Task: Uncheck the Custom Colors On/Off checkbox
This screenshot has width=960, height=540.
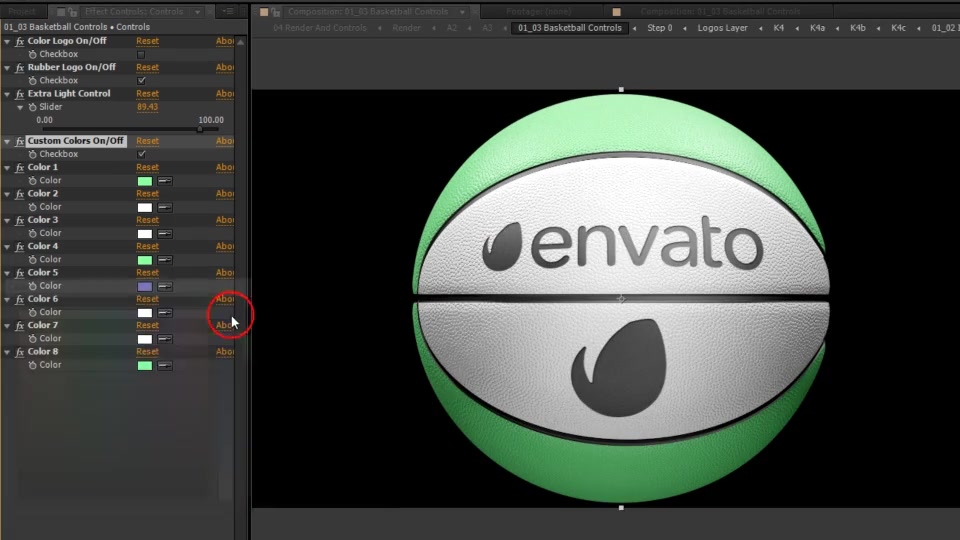Action: (x=141, y=154)
